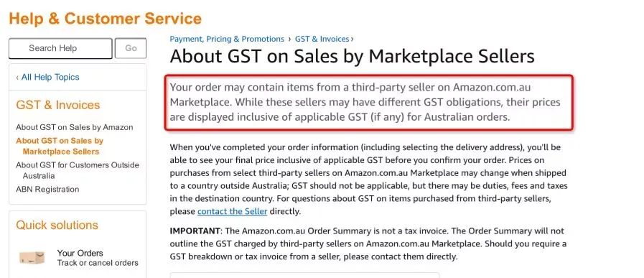The height and width of the screenshot is (278, 644).
Task: Open Your Orders quick solution
Action: point(80,253)
